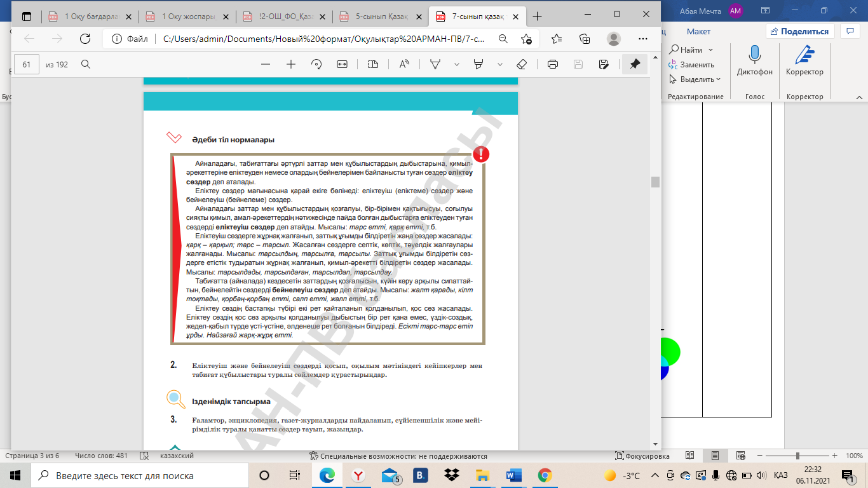
Task: Open Dropbox from the taskbar
Action: point(452,475)
